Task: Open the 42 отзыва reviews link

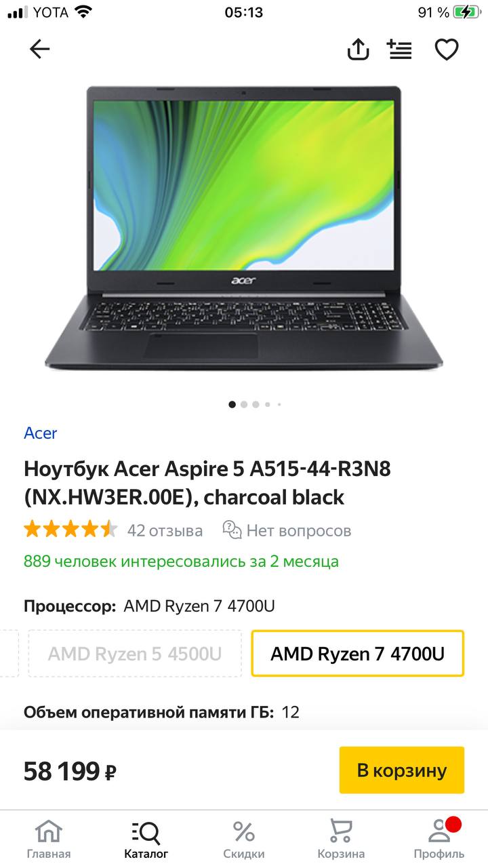Action: point(165,530)
